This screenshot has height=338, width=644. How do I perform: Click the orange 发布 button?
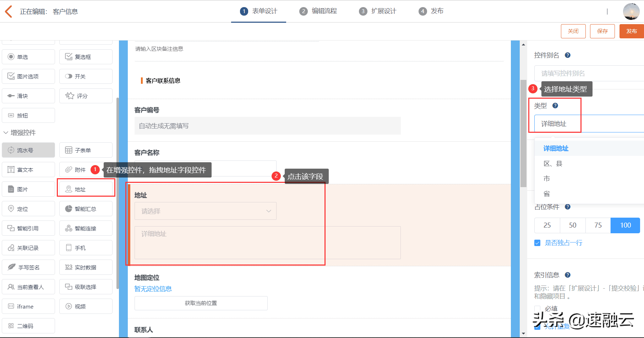tap(632, 31)
